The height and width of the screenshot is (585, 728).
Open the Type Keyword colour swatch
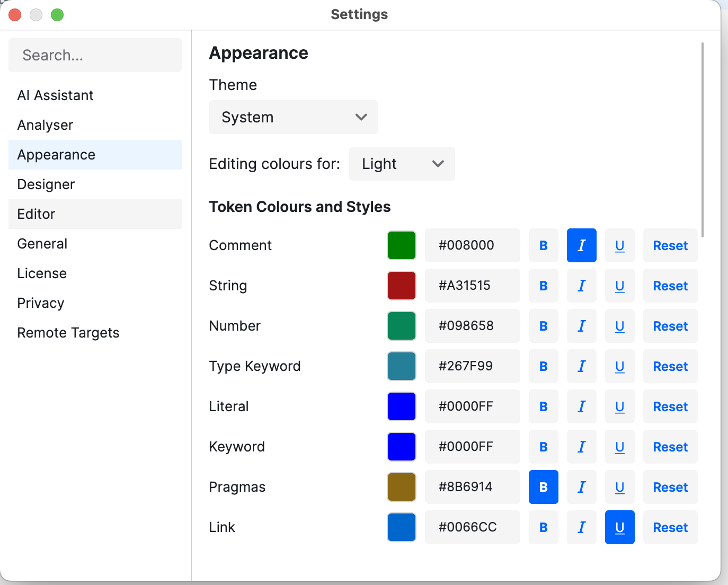pos(402,366)
